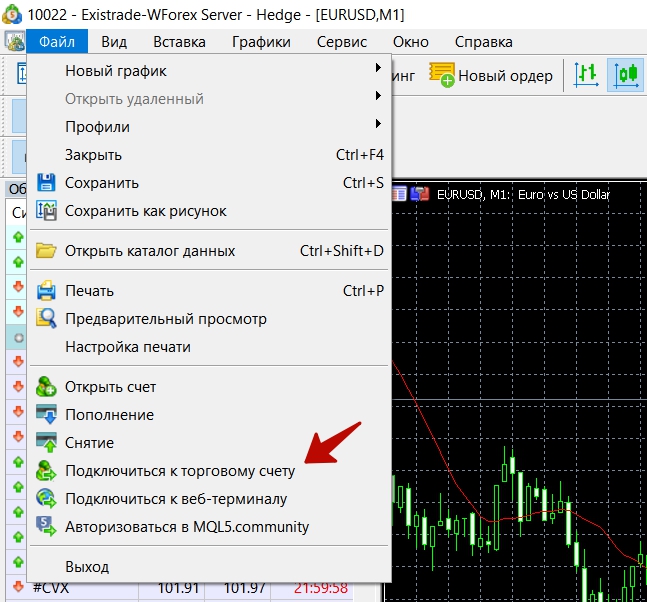Click the Сохранить floppy disk icon
647x602 pixels.
46,182
